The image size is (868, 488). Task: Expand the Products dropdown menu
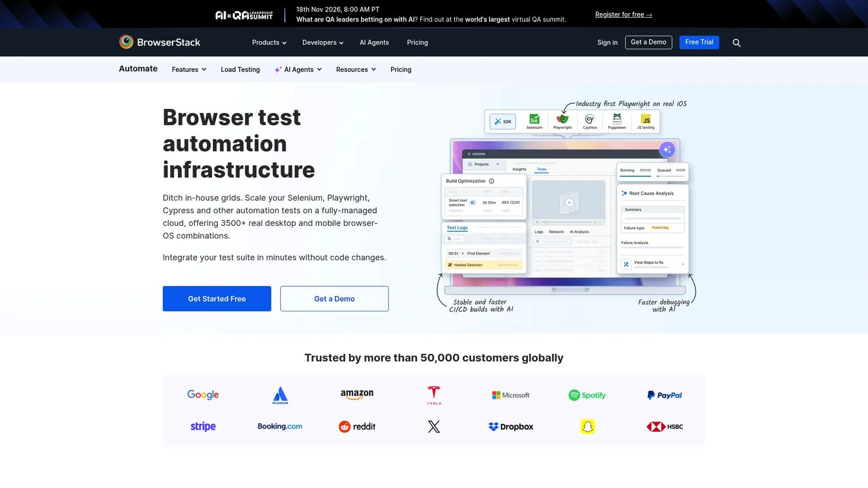tap(269, 42)
